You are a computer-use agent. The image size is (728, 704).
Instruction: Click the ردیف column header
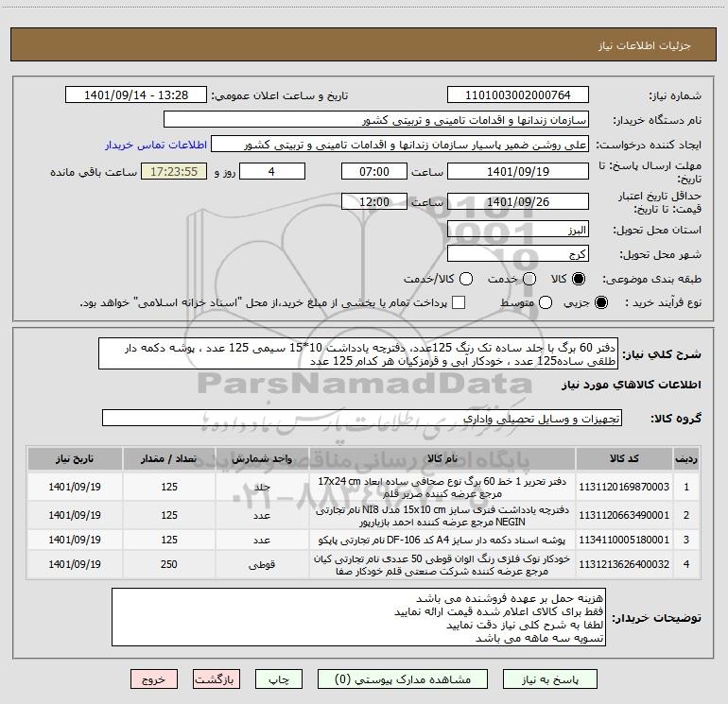coord(686,459)
